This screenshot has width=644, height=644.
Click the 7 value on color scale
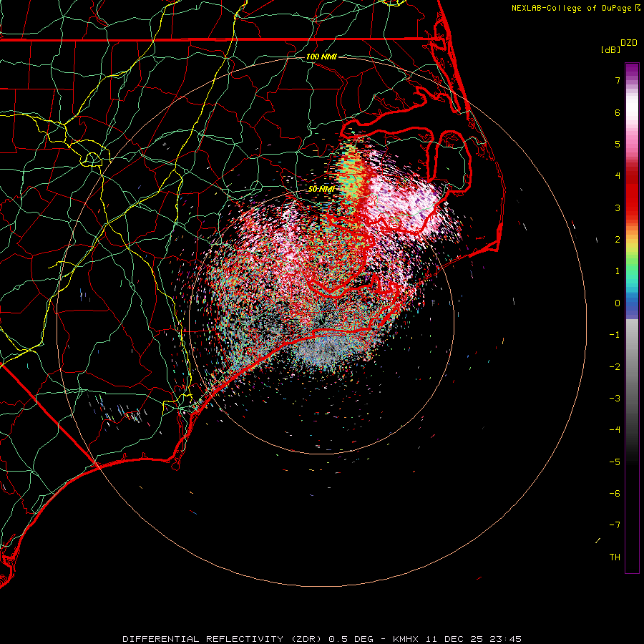tap(618, 80)
